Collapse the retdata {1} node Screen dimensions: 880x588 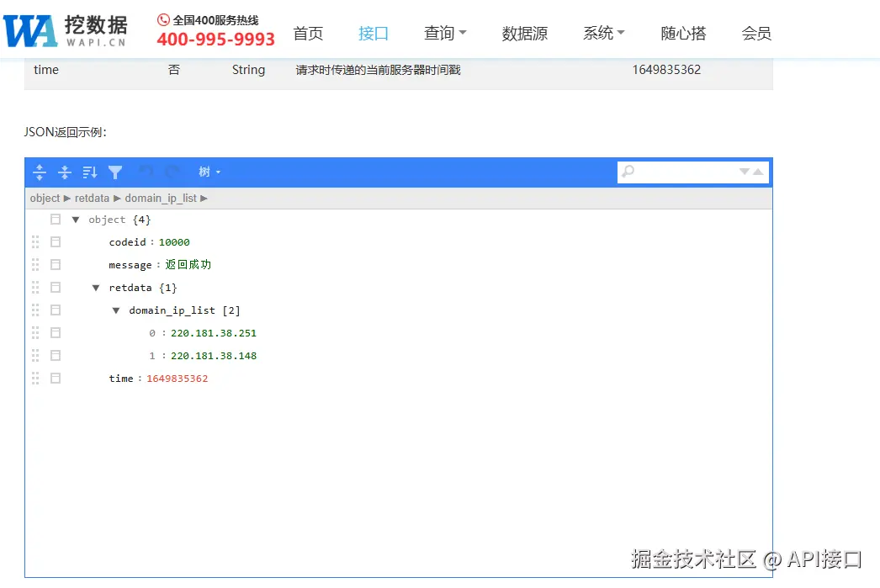click(96, 288)
